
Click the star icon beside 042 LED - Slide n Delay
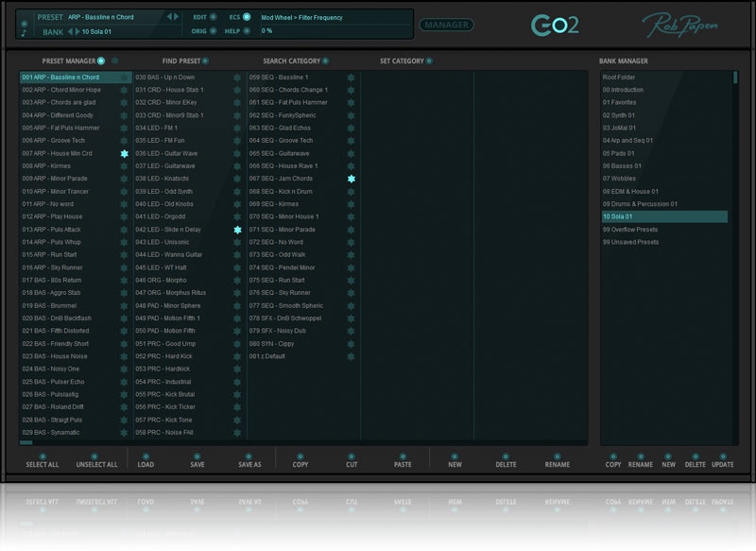237,230
